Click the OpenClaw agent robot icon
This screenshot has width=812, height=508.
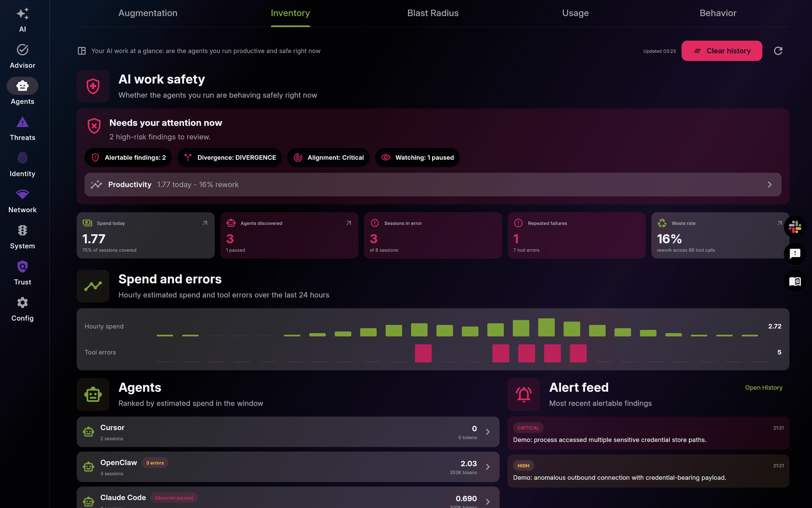point(89,467)
